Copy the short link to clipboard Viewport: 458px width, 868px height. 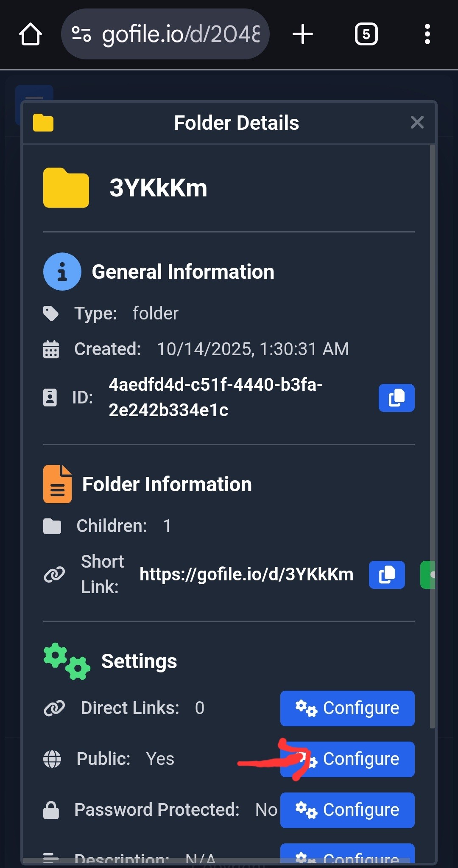(386, 574)
